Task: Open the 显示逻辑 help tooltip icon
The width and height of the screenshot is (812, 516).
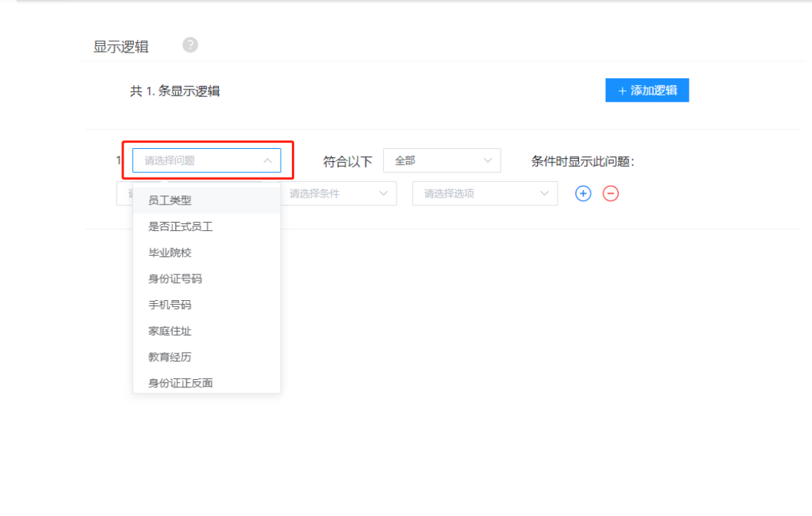Action: pyautogui.click(x=190, y=45)
